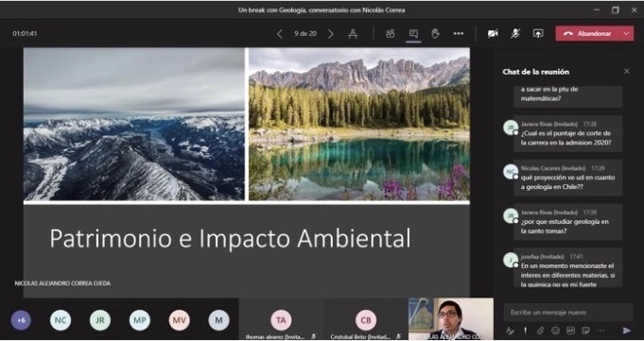This screenshot has height=341, width=644.
Task: Go to the previous slide arrow
Action: pyautogui.click(x=280, y=34)
